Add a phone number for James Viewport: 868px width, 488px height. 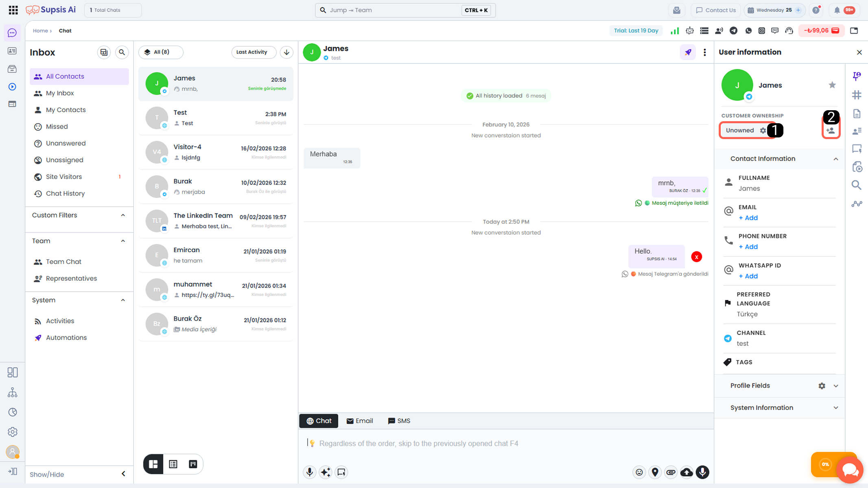click(x=748, y=247)
